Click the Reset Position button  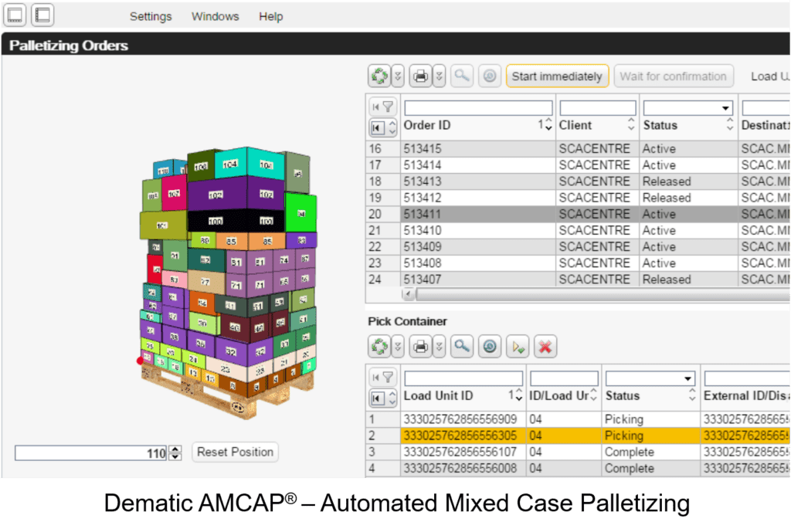pyautogui.click(x=235, y=452)
